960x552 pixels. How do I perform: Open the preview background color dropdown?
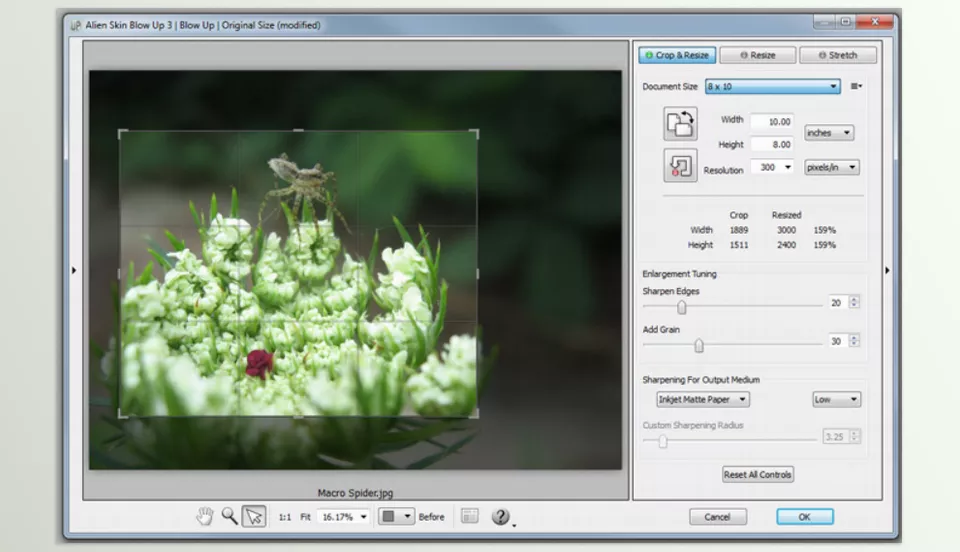pyautogui.click(x=397, y=517)
